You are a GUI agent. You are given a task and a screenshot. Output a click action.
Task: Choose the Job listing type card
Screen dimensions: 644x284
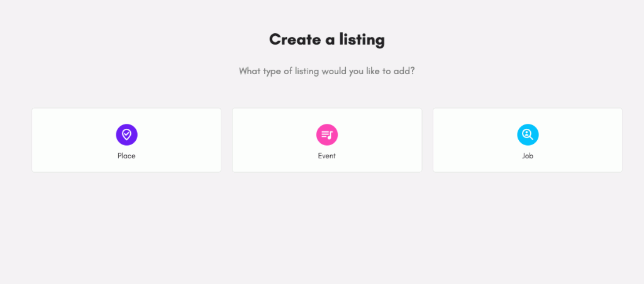(528, 140)
